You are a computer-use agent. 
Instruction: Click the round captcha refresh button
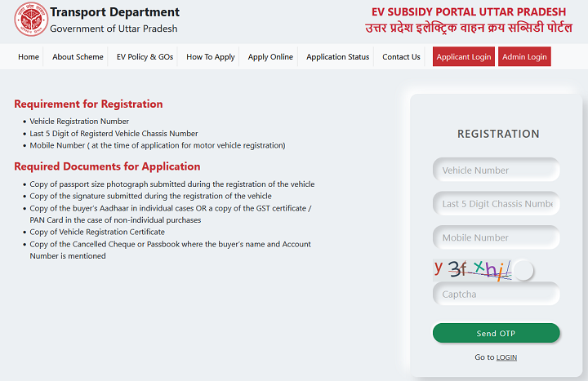tap(523, 271)
